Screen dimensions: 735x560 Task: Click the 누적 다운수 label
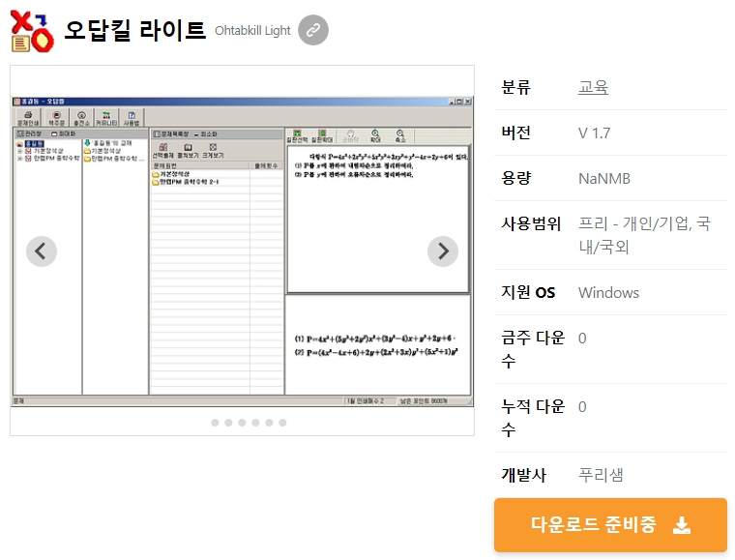(533, 418)
